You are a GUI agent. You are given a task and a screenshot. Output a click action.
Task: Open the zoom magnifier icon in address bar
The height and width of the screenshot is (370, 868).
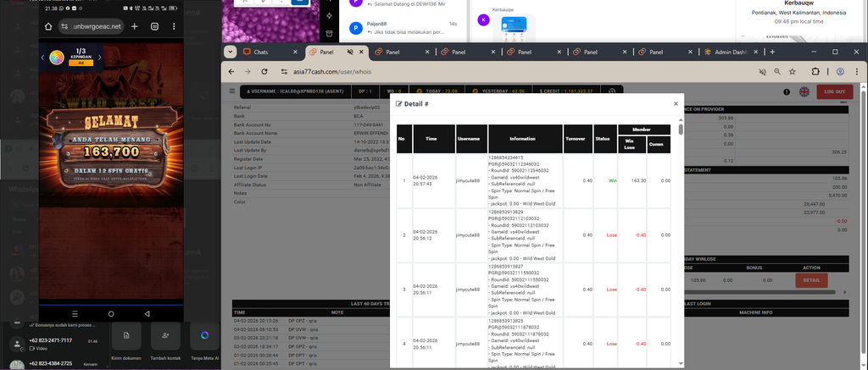pyautogui.click(x=777, y=72)
